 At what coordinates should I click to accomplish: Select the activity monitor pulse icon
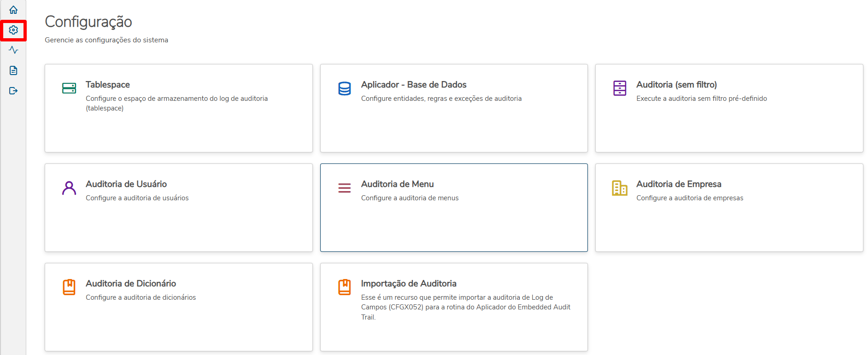pos(13,50)
